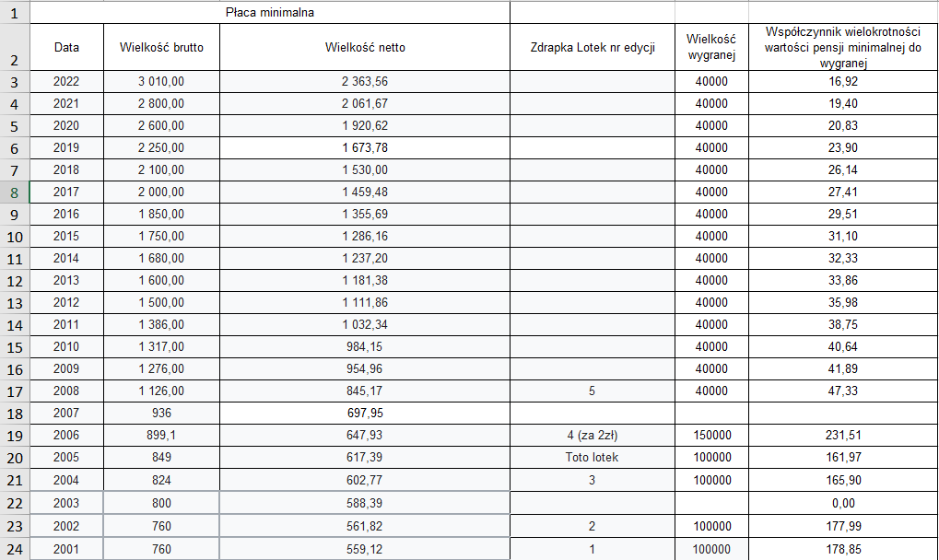Click the "Płaca minimalna" merged title cell
This screenshot has height=560, width=939.
(x=272, y=13)
